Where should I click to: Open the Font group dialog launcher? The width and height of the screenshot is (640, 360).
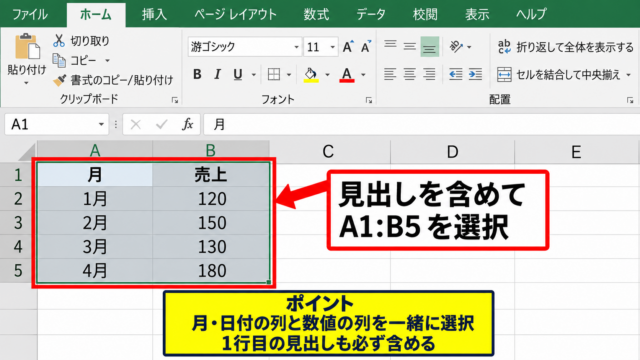tap(369, 100)
